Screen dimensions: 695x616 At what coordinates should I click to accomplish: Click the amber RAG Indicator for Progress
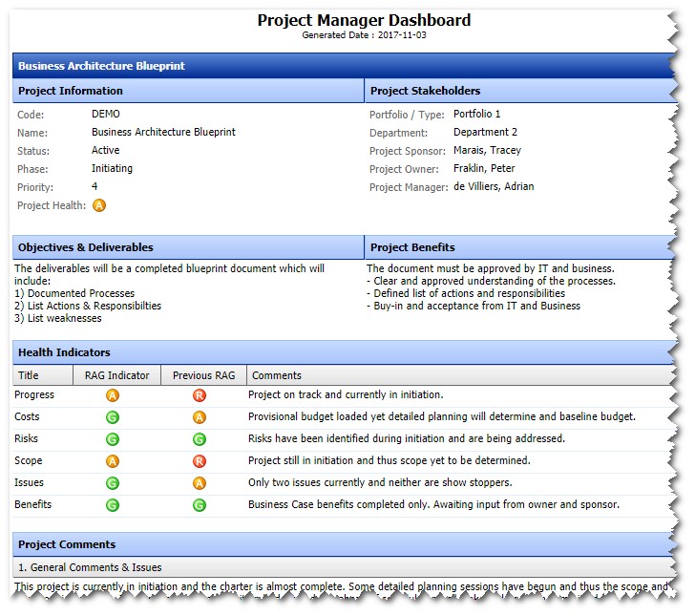pyautogui.click(x=113, y=395)
